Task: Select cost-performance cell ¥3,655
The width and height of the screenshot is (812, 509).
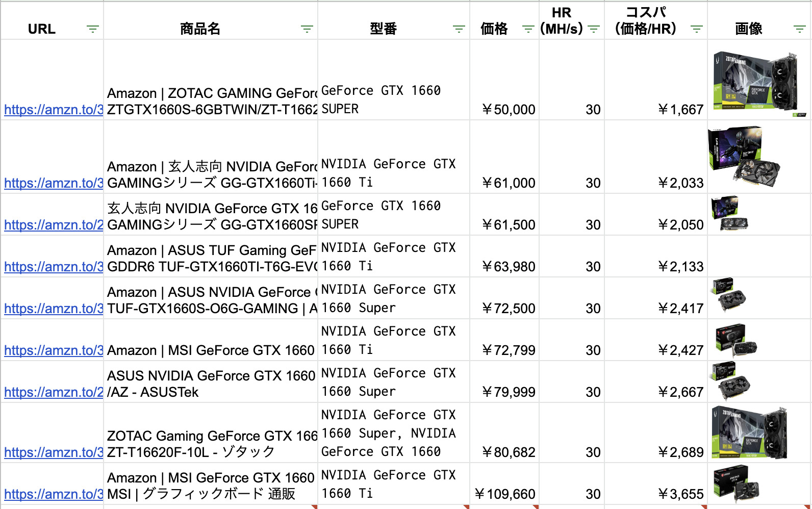Action: tap(656, 484)
